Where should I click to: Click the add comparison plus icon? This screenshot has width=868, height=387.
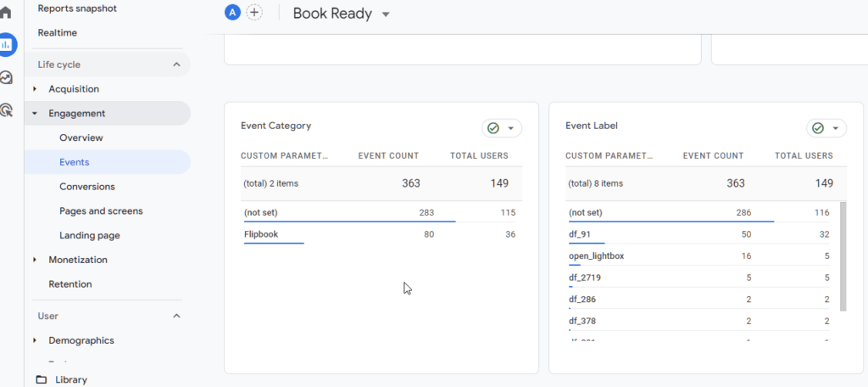pyautogui.click(x=253, y=13)
